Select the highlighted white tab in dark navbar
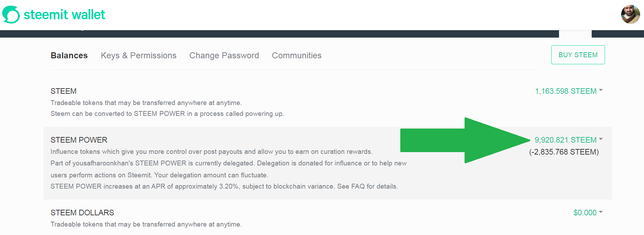Screen dimensions: 644x235 pos(575,34)
